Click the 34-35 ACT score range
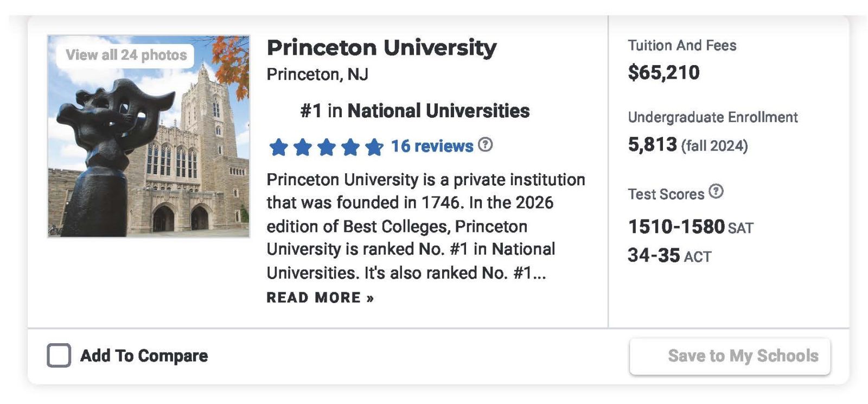The width and height of the screenshot is (868, 404). [x=654, y=255]
